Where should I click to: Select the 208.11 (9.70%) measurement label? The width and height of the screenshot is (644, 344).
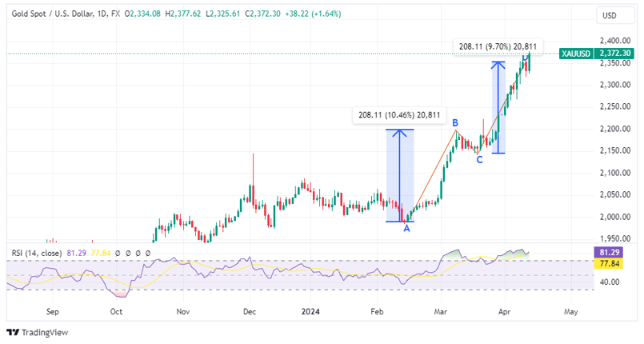498,46
